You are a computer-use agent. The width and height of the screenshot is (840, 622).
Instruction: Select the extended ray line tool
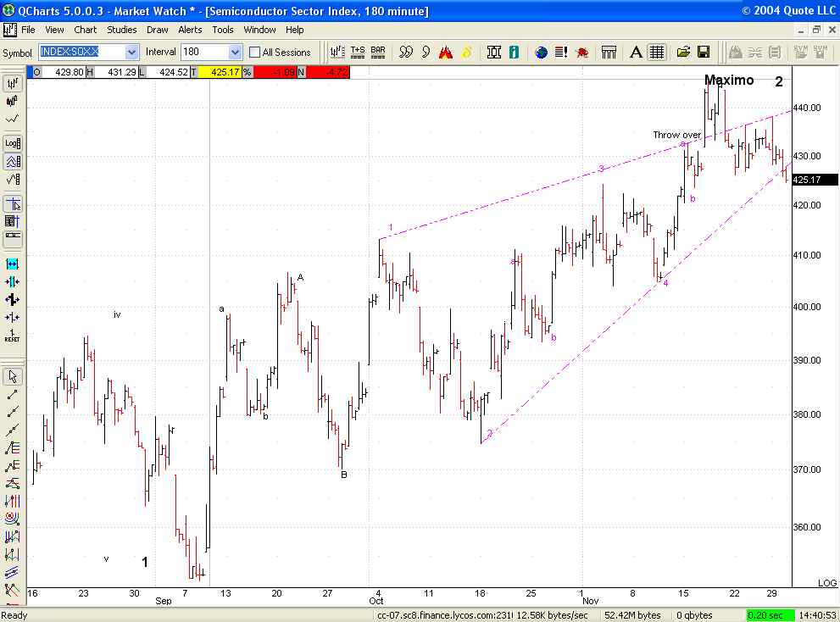click(13, 412)
